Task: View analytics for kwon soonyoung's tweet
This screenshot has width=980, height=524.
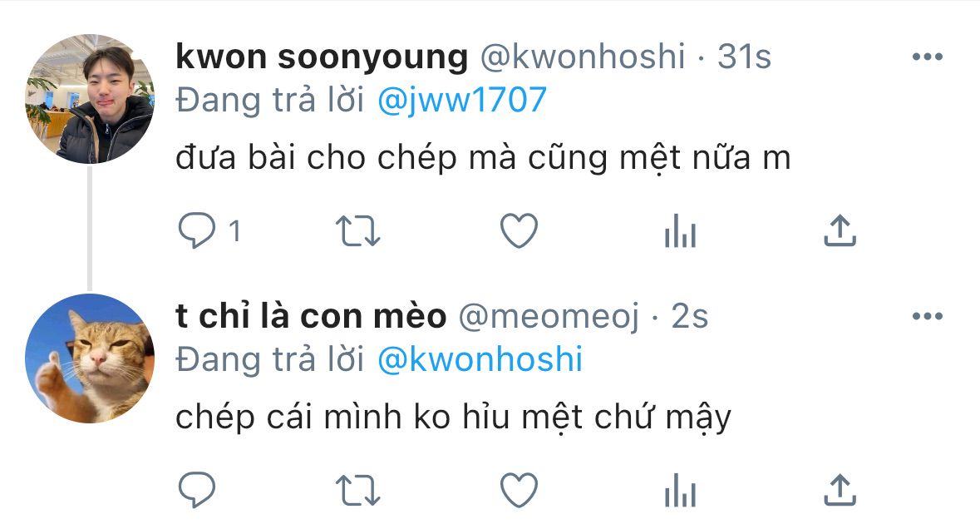Action: [680, 230]
